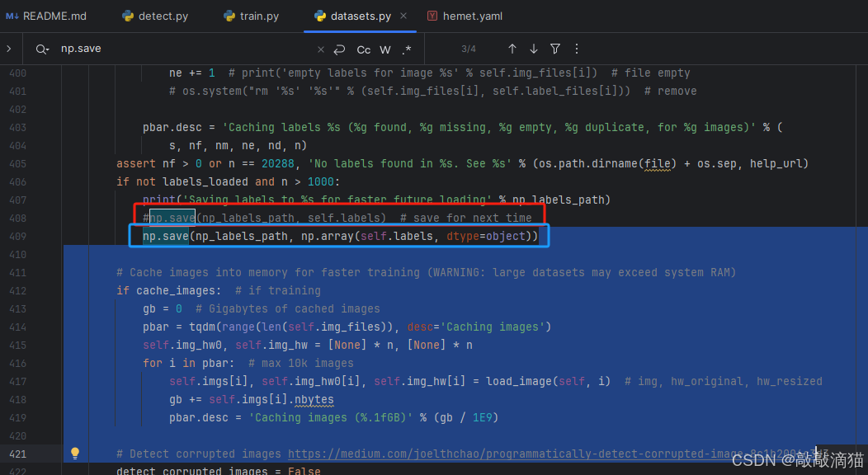The width and height of the screenshot is (868, 475).
Task: Click the 3/4 match count indicator
Action: pyautogui.click(x=470, y=49)
